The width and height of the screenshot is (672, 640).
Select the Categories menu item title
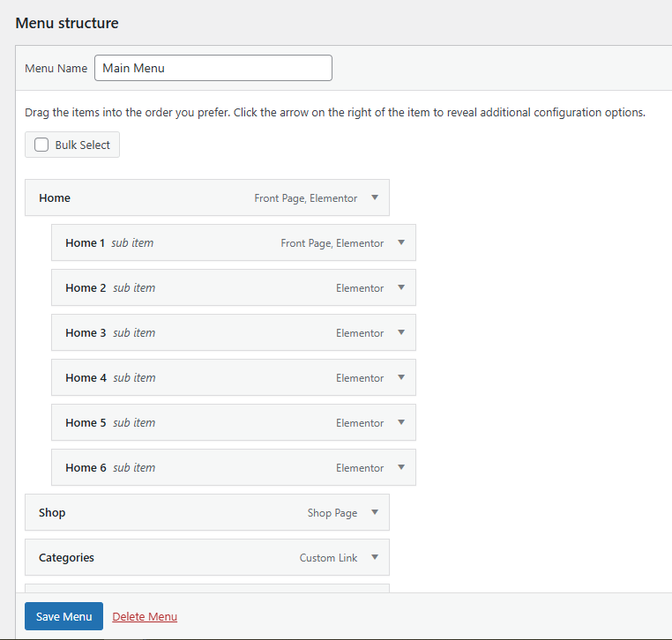[x=66, y=558]
